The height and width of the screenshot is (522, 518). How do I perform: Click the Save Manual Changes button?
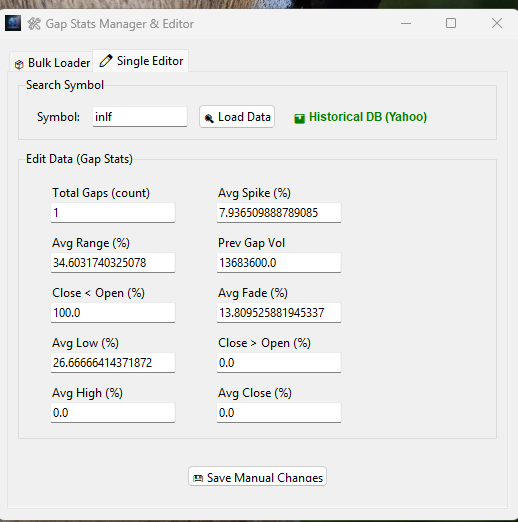click(257, 477)
